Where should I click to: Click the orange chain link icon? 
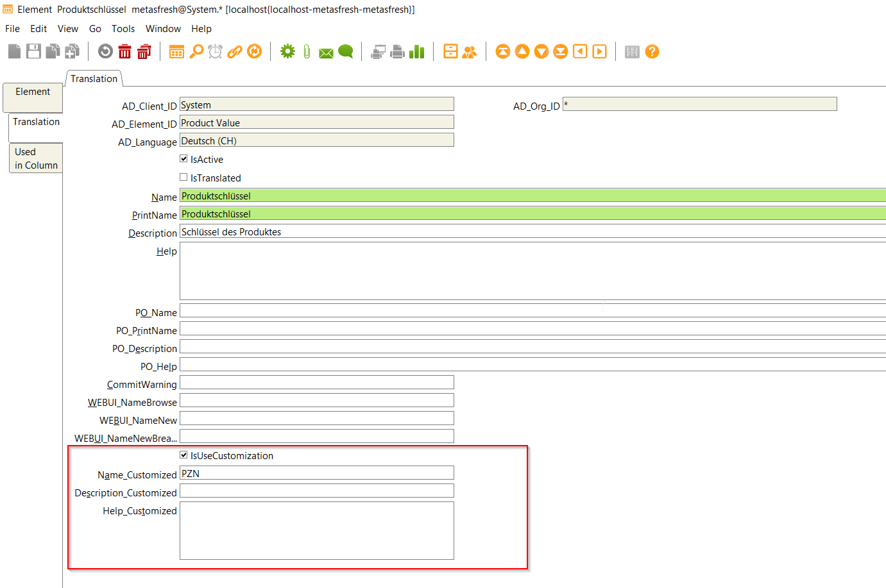235,51
